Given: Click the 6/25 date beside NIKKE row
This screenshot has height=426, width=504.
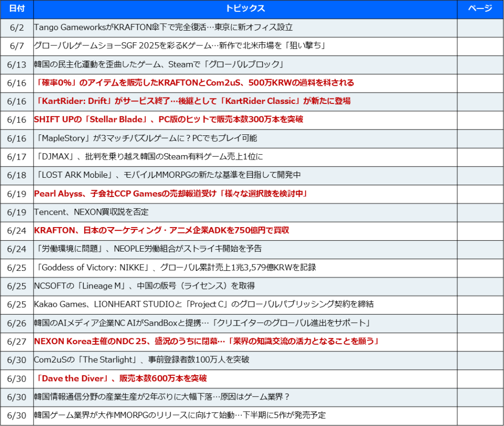Looking at the screenshot, I should [17, 268].
